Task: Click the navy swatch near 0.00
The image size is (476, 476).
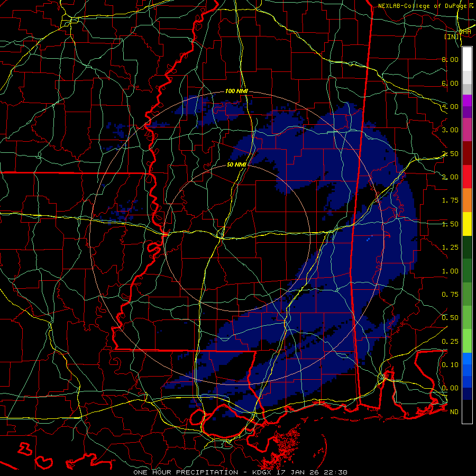Action: coord(467,394)
